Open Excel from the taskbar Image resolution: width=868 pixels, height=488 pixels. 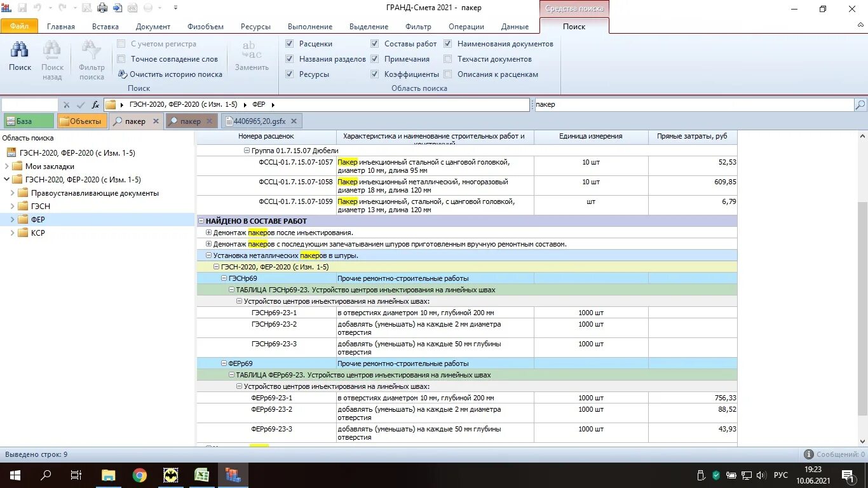202,475
